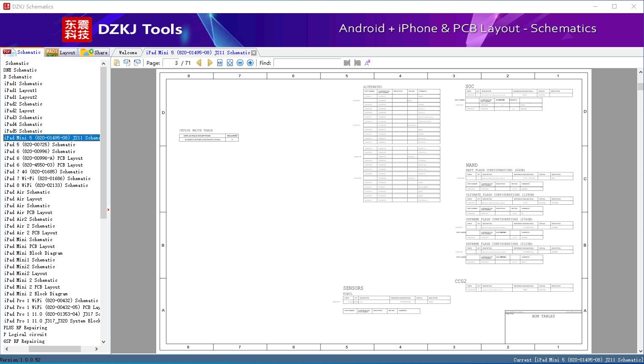The height and width of the screenshot is (364, 644).
Task: Select 'DNE Schematic' in the list
Action: pyautogui.click(x=20, y=70)
